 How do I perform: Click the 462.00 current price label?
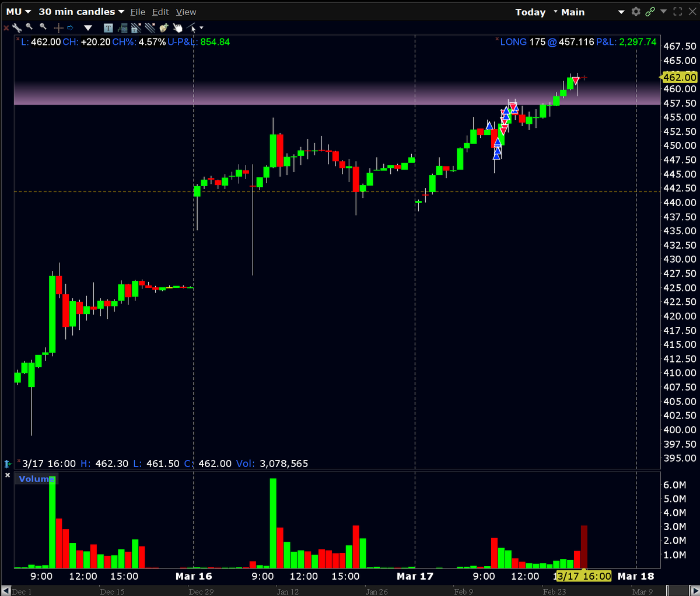click(680, 77)
